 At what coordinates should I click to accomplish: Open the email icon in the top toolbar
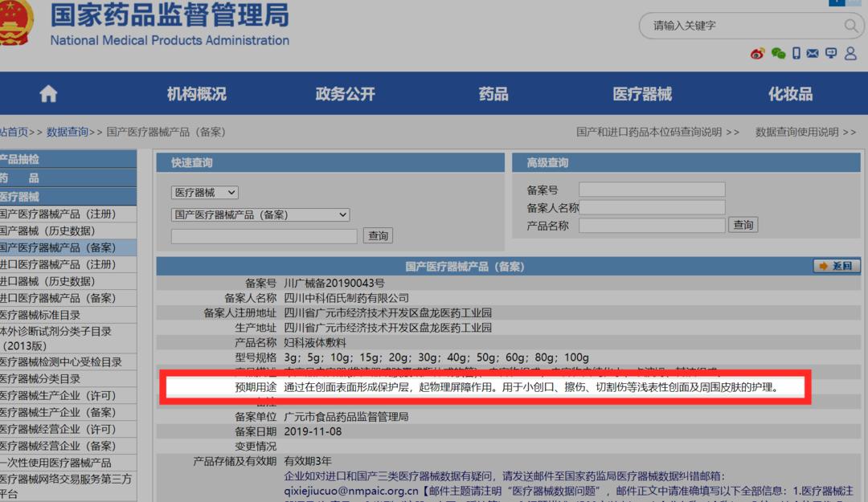813,54
